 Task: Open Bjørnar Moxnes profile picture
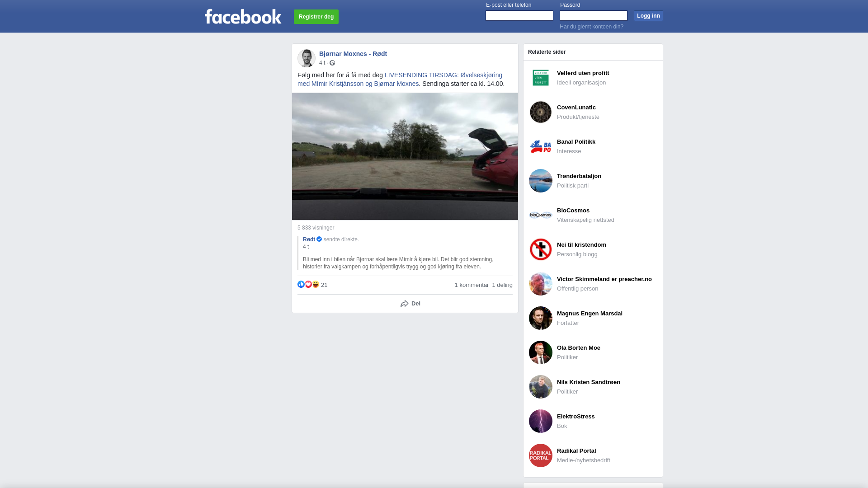pyautogui.click(x=307, y=58)
